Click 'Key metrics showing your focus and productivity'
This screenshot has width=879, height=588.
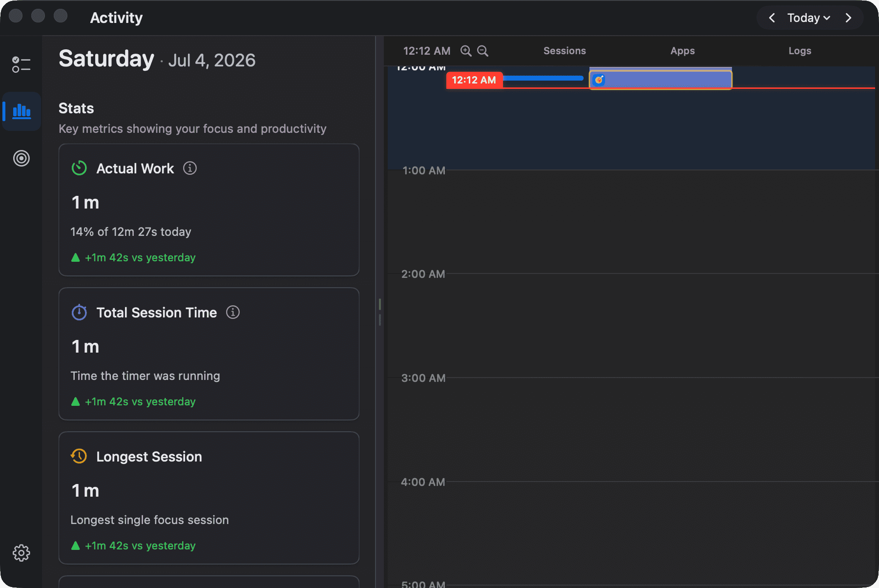click(192, 128)
